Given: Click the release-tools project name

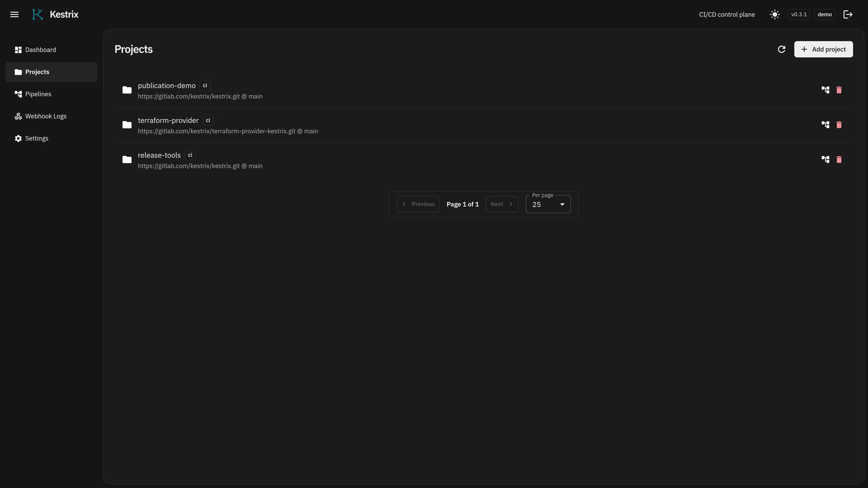Looking at the screenshot, I should click(159, 155).
